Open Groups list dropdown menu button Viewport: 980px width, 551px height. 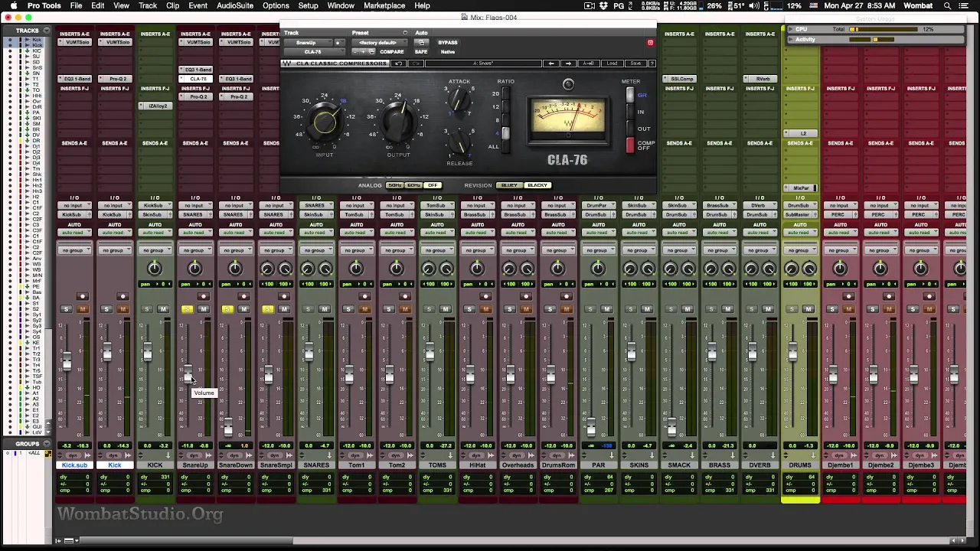46,444
